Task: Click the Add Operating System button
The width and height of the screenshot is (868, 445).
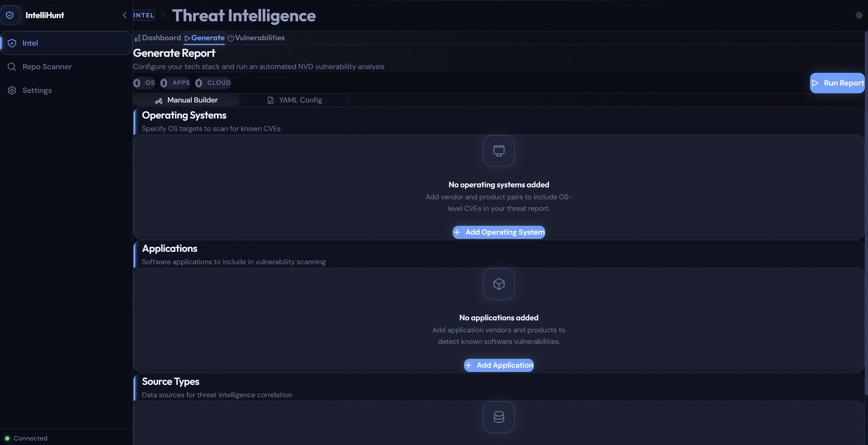Action: pos(499,232)
